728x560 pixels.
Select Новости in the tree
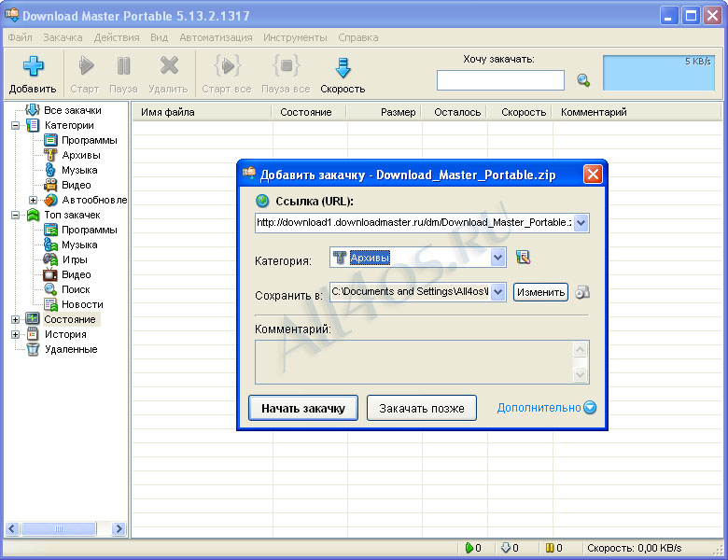[x=82, y=304]
